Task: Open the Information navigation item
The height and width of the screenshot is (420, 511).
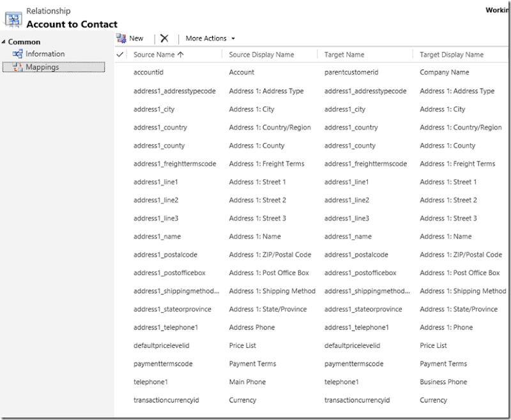Action: click(x=45, y=54)
